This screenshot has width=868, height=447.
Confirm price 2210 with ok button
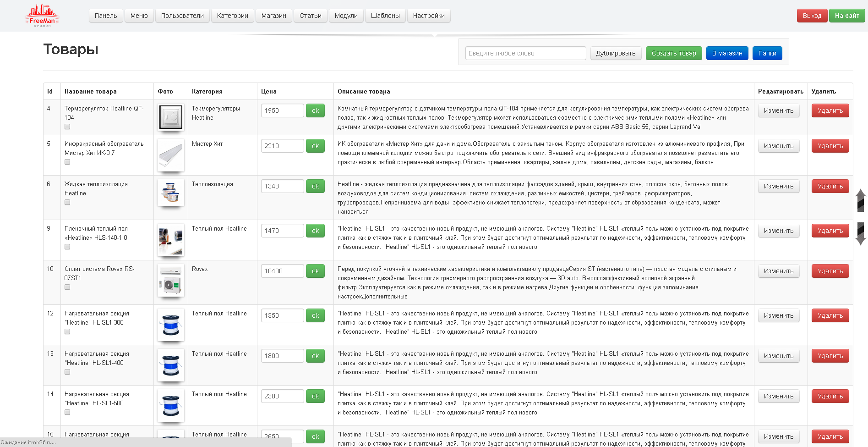[x=315, y=146]
